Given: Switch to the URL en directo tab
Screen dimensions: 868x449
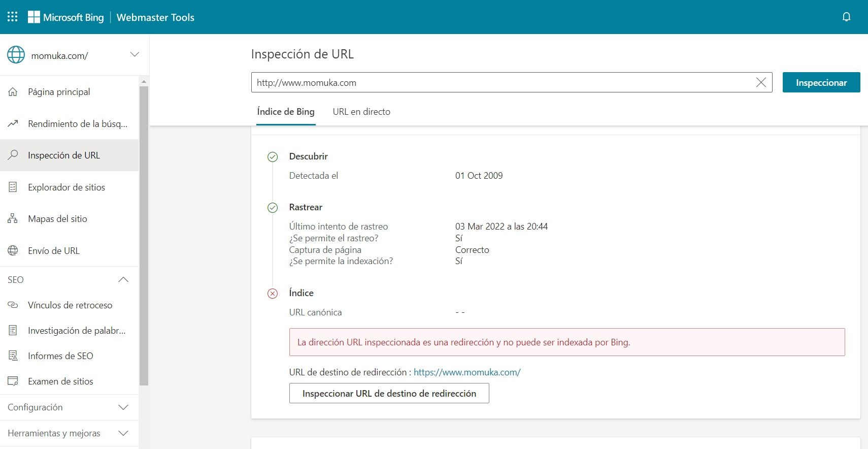Looking at the screenshot, I should (361, 112).
